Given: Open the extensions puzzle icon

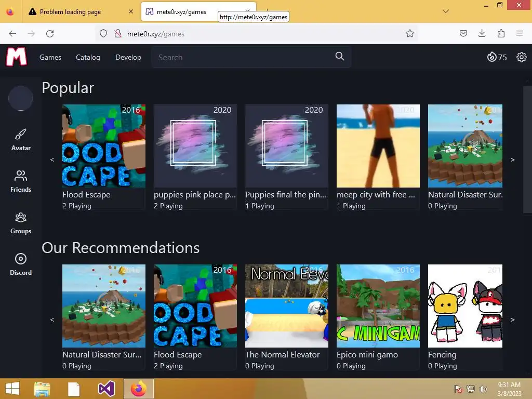Looking at the screenshot, I should click(x=501, y=33).
